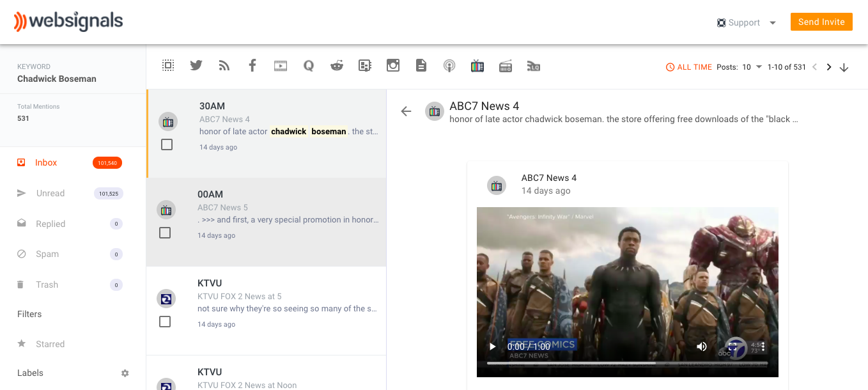Open the Support dropdown
This screenshot has height=390, width=868.
click(x=746, y=22)
